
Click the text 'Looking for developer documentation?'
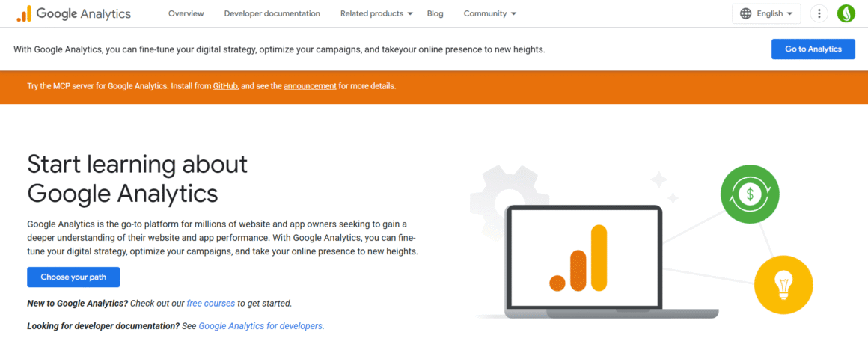pyautogui.click(x=103, y=326)
